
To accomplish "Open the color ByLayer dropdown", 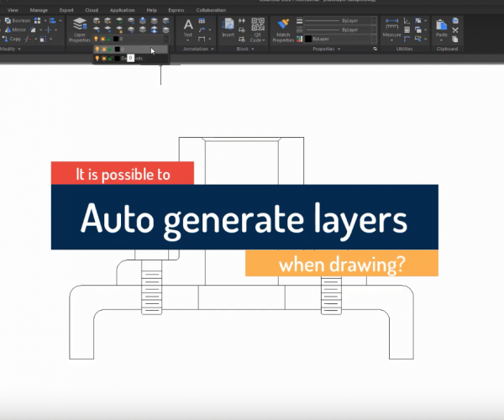I will 374,39.
